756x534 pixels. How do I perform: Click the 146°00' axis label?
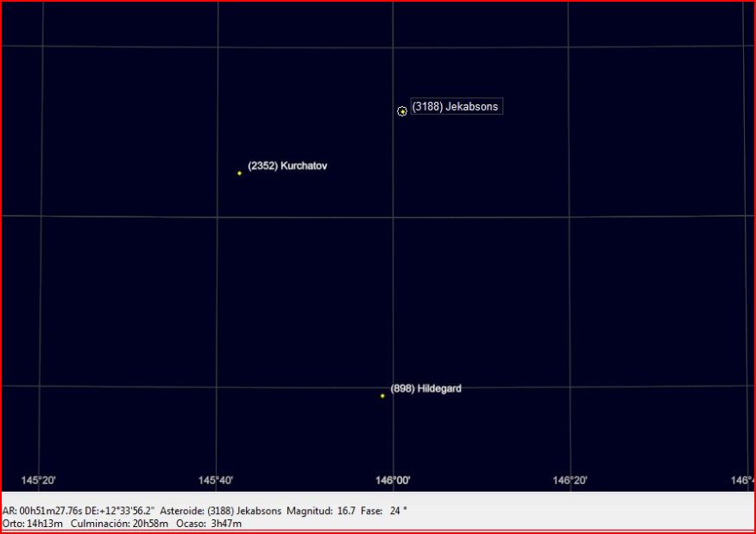393,481
